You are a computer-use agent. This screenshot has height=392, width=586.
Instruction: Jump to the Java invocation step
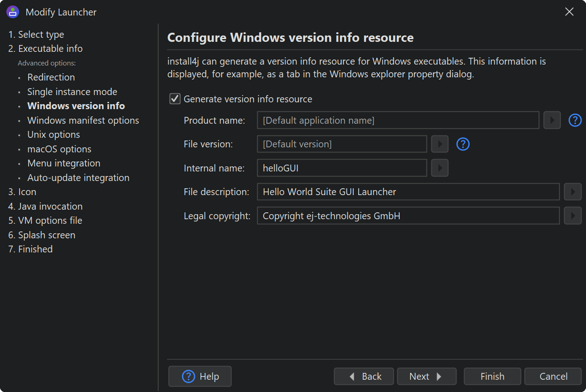(50, 206)
